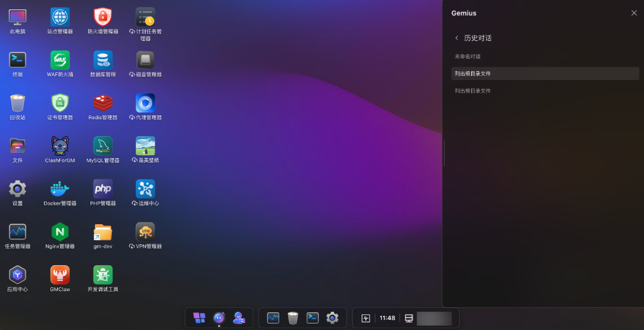Launch 证书管理器 certificate manager
Viewport: 644px width, 330px height.
point(60,103)
